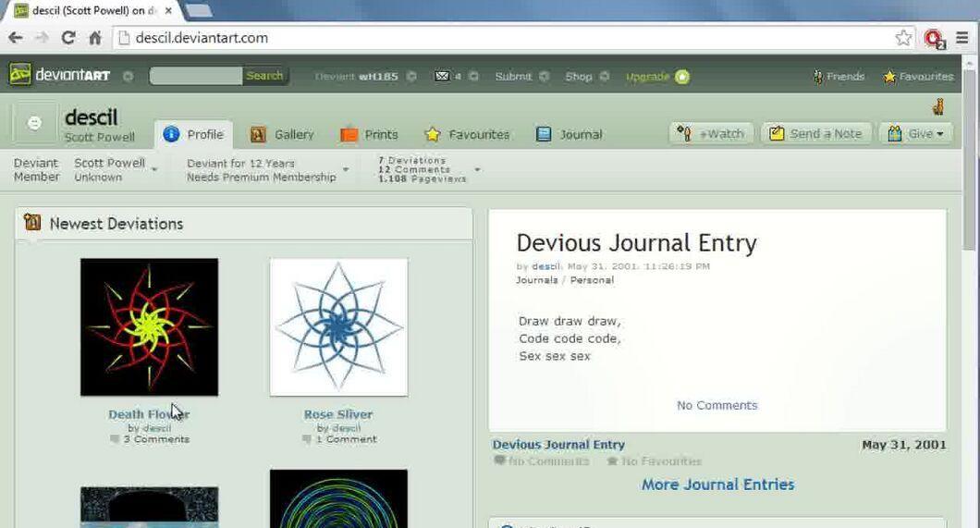This screenshot has width=980, height=528.
Task: Open the Favourites profile tab
Action: pyautogui.click(x=467, y=134)
